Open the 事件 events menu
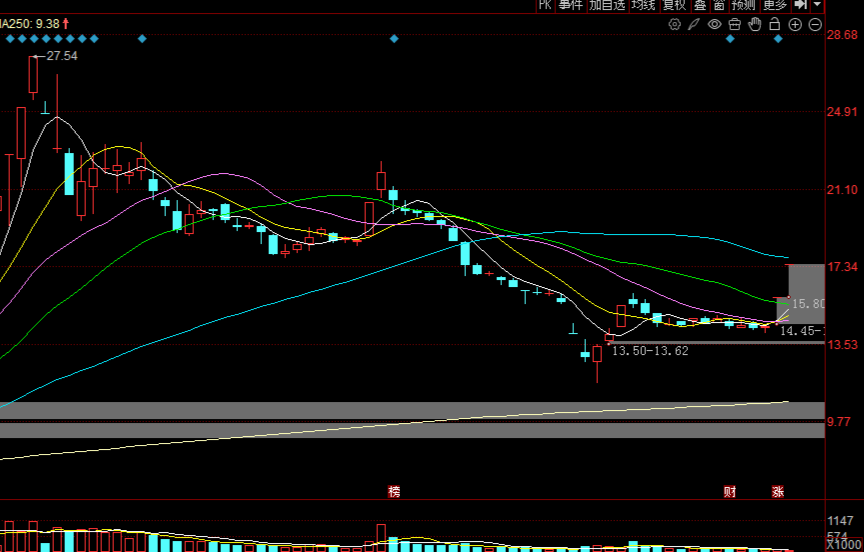 point(570,6)
